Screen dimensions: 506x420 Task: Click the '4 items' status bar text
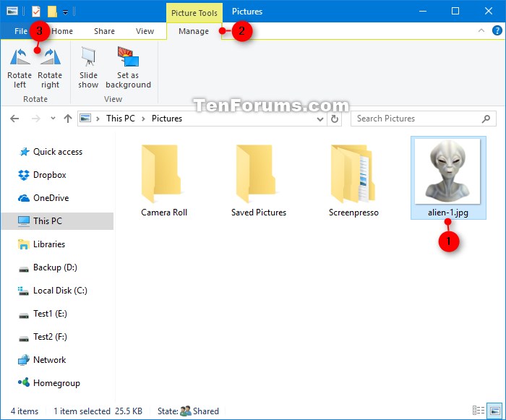click(25, 411)
